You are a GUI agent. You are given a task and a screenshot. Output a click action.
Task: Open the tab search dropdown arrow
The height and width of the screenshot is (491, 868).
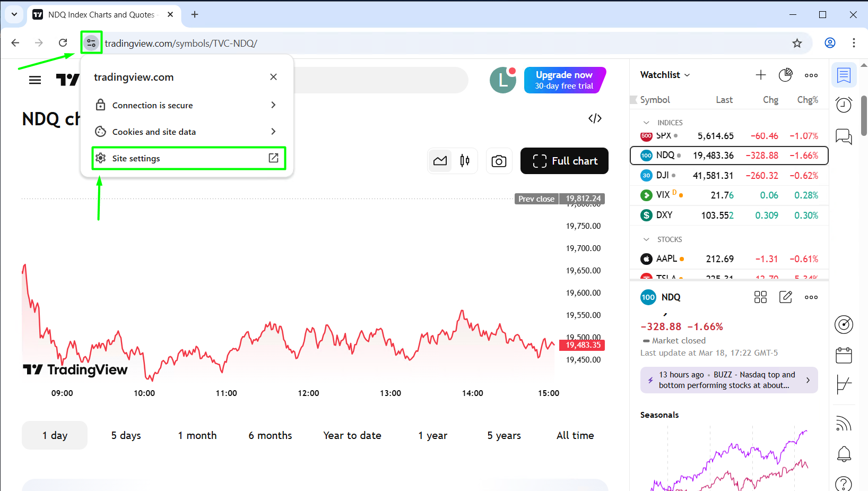(x=14, y=14)
